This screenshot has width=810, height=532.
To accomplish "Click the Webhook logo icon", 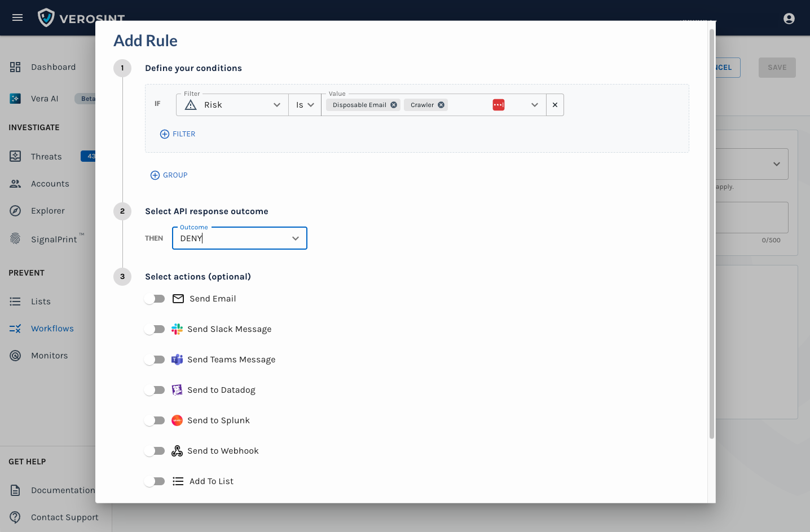I will [177, 451].
